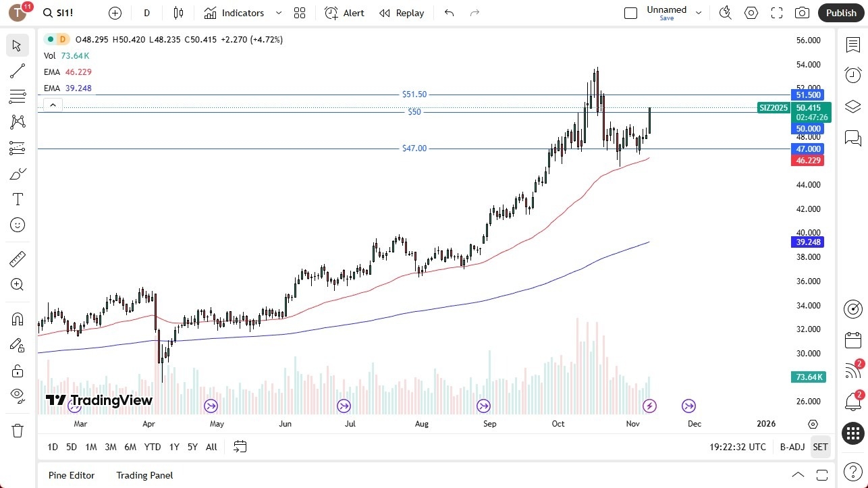Open the notifications bell in the right sidebar
This screenshot has height=488, width=868.
852,401
